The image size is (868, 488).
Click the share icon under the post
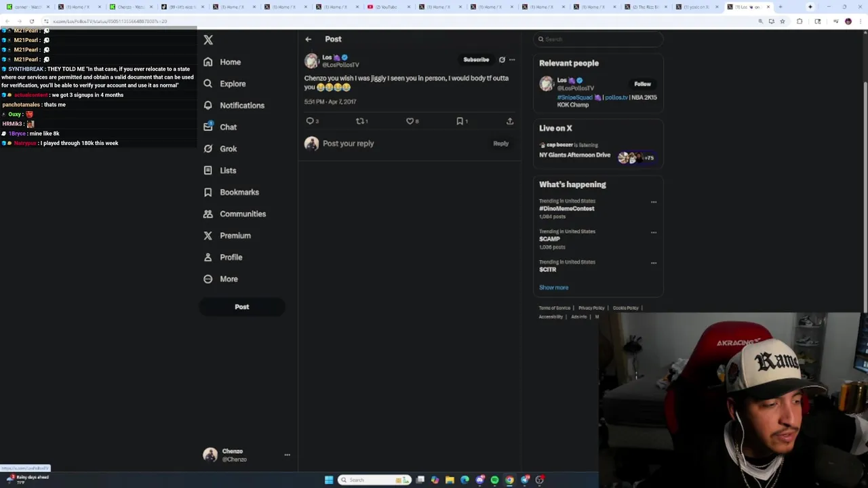coord(510,121)
